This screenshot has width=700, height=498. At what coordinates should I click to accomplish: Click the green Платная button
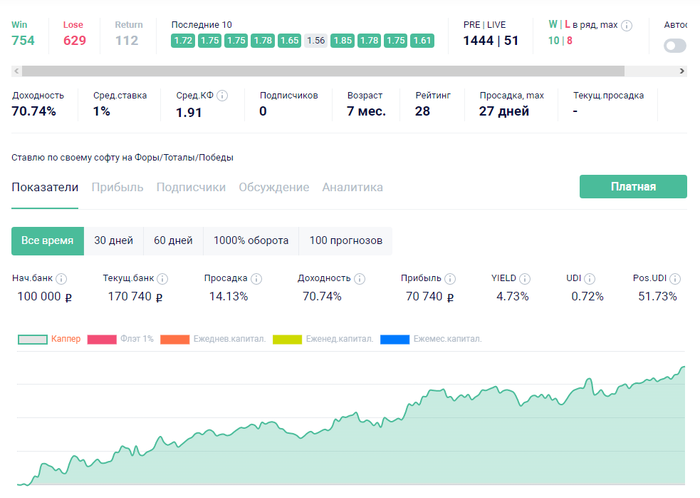[633, 187]
